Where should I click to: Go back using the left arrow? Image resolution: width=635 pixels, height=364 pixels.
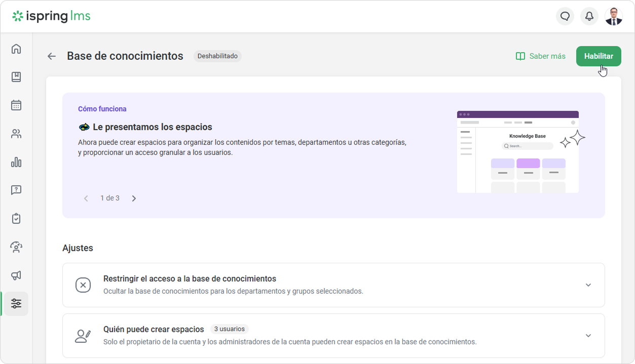point(52,56)
